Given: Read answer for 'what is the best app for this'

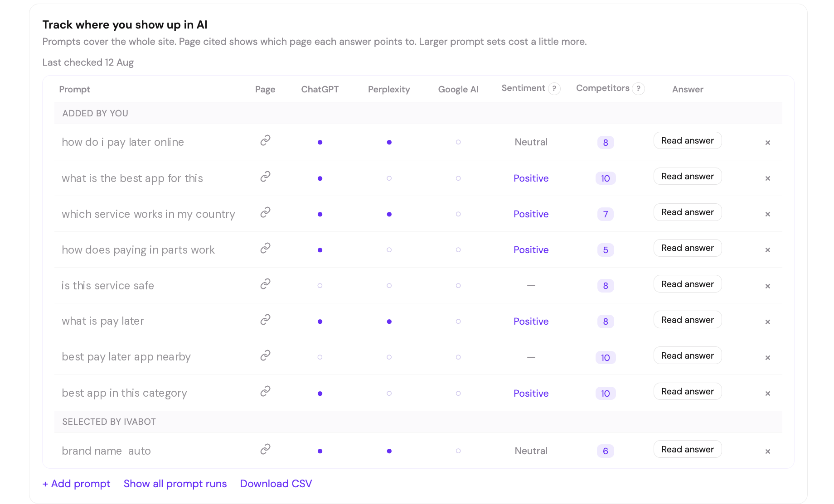Looking at the screenshot, I should pos(688,176).
